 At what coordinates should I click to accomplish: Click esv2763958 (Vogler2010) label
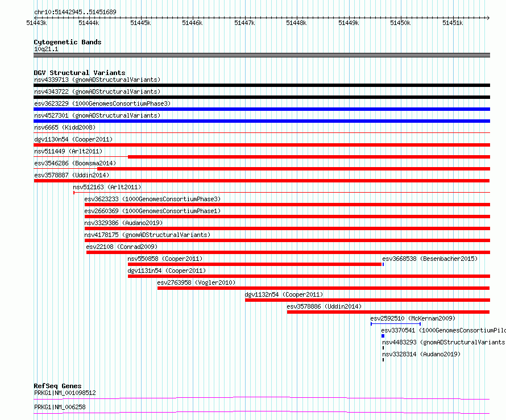point(196,282)
